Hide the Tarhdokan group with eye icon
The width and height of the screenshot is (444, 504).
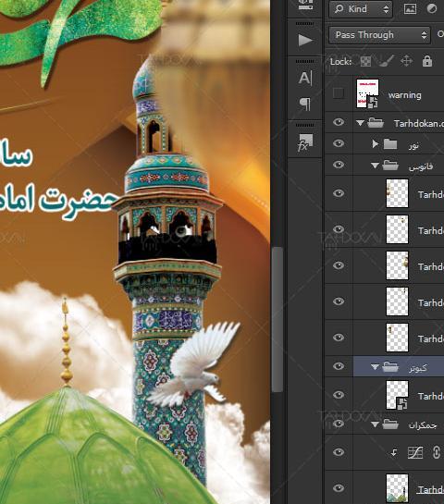coord(339,122)
